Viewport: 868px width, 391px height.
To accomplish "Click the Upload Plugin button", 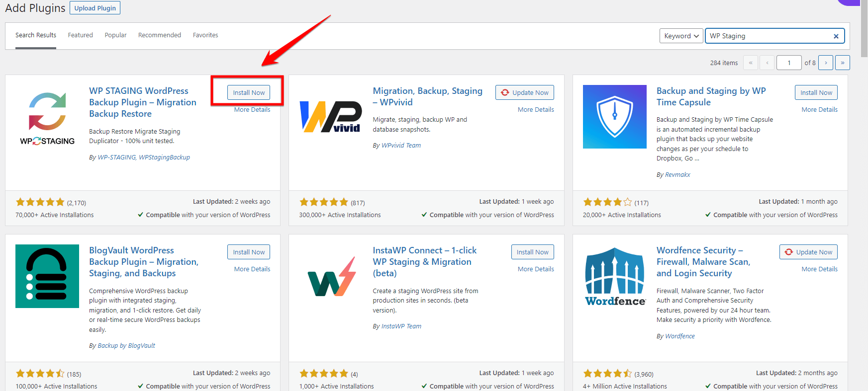I will (95, 8).
